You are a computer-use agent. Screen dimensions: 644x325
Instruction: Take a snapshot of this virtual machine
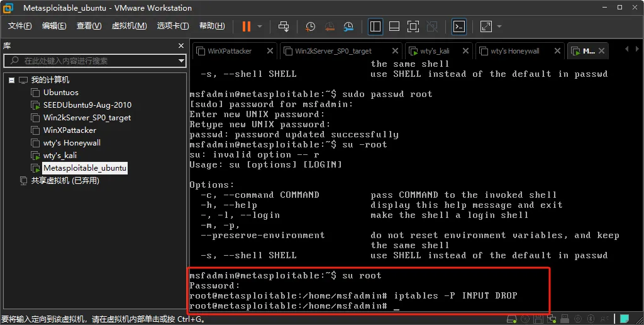[310, 26]
